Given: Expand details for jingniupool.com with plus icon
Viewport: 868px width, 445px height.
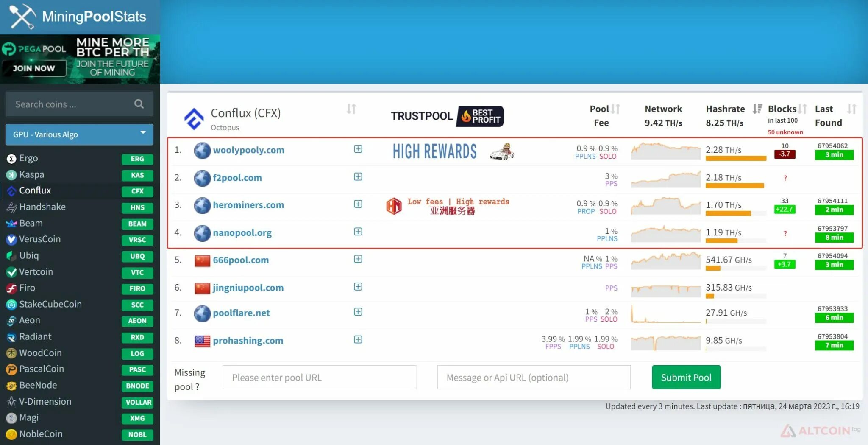Looking at the screenshot, I should (358, 287).
